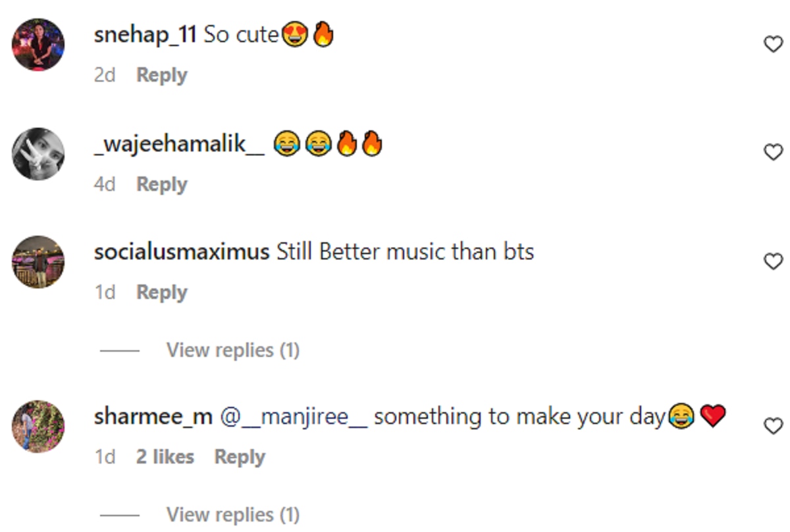
Task: Visit the _wajeehamalik_ username link
Action: coord(179,144)
